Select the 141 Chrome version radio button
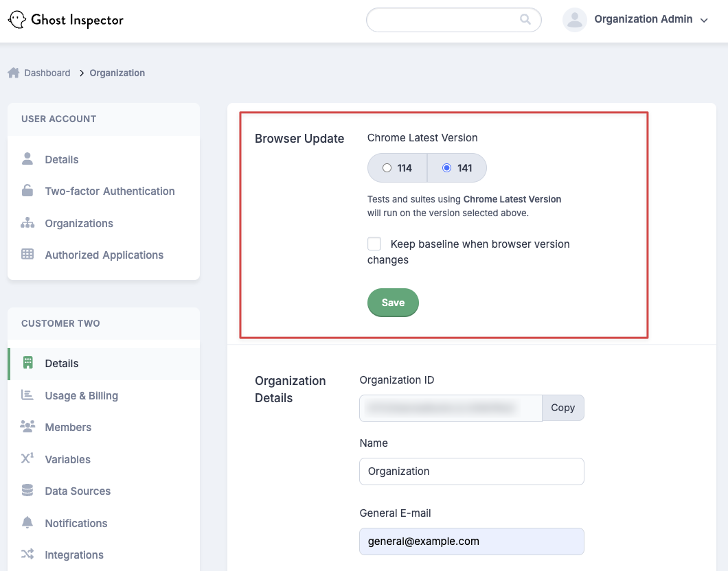Image resolution: width=728 pixels, height=571 pixels. click(447, 167)
